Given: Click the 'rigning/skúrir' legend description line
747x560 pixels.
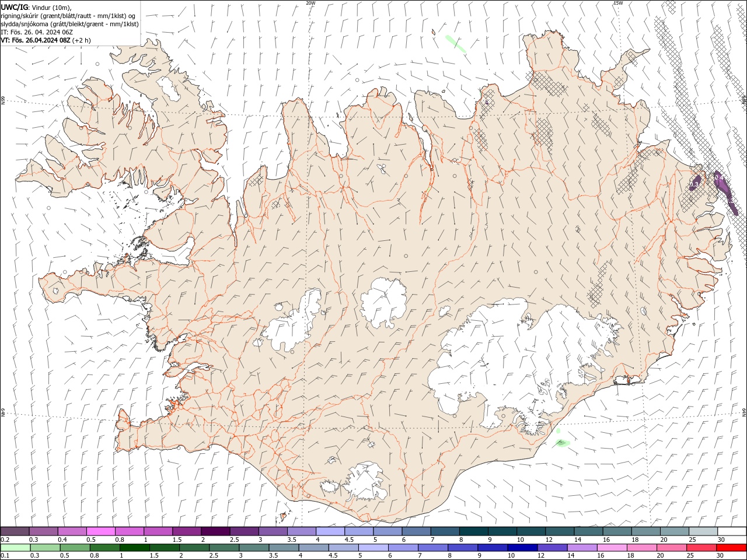Looking at the screenshot, I should [68, 16].
